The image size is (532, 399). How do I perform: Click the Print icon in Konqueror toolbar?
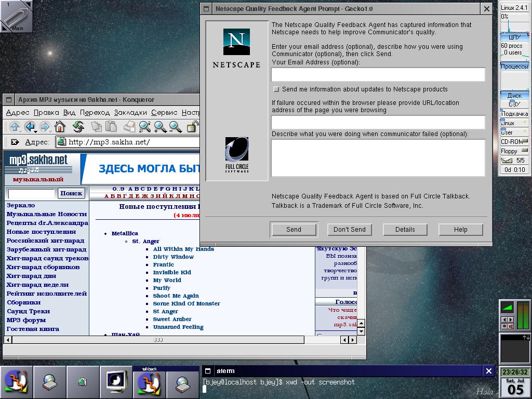tap(129, 126)
